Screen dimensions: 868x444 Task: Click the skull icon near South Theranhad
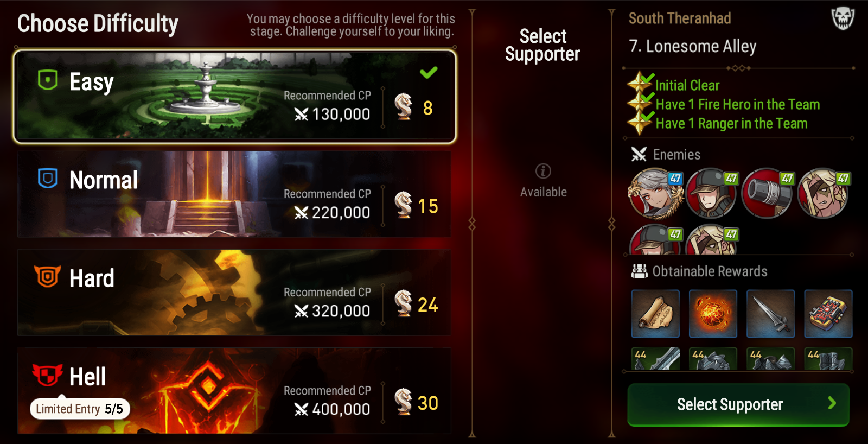(x=843, y=18)
